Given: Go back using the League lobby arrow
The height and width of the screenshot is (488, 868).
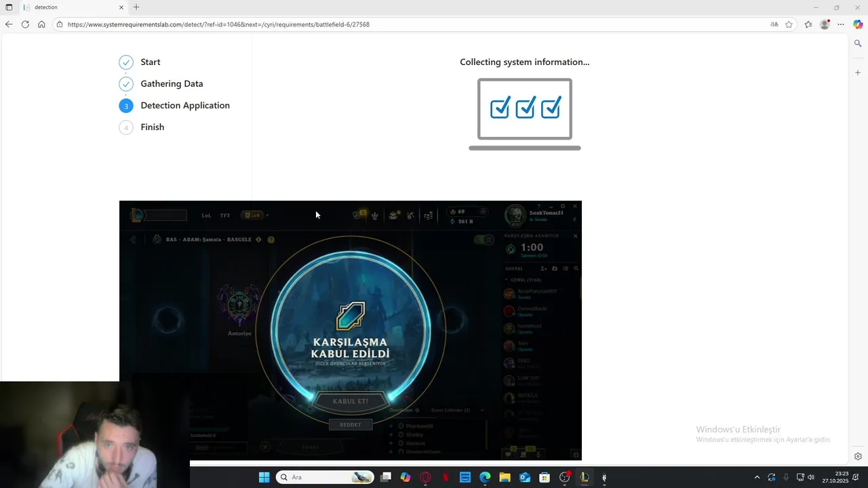Looking at the screenshot, I should (133, 239).
